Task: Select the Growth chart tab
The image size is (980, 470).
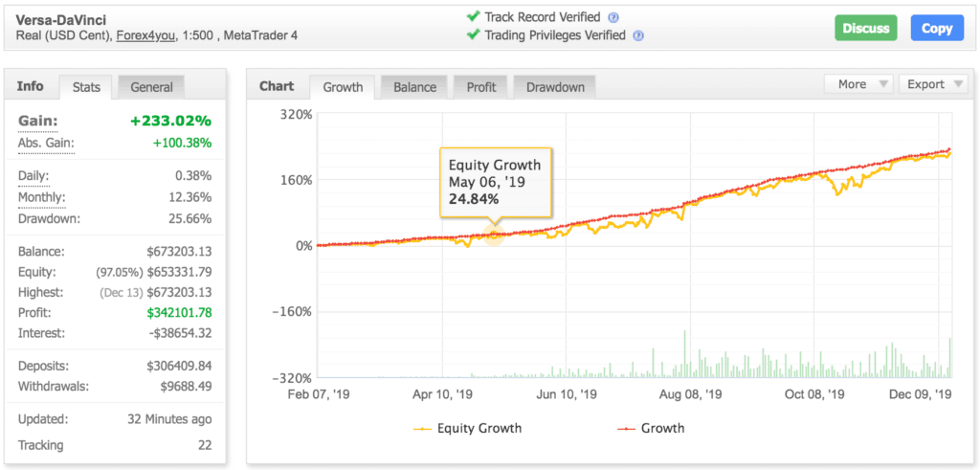Action: pos(343,87)
